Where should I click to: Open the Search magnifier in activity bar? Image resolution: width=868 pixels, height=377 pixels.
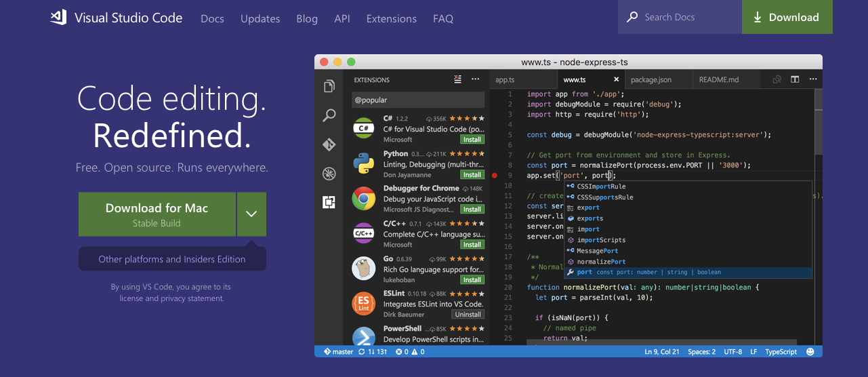click(329, 115)
